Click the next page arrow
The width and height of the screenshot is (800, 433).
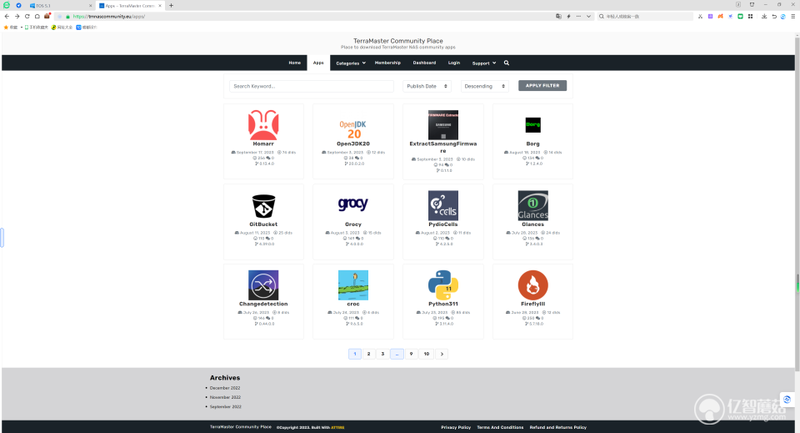click(x=442, y=353)
